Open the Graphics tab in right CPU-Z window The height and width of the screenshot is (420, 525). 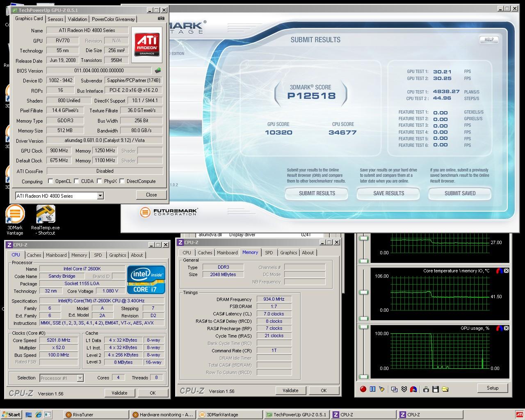click(x=289, y=253)
